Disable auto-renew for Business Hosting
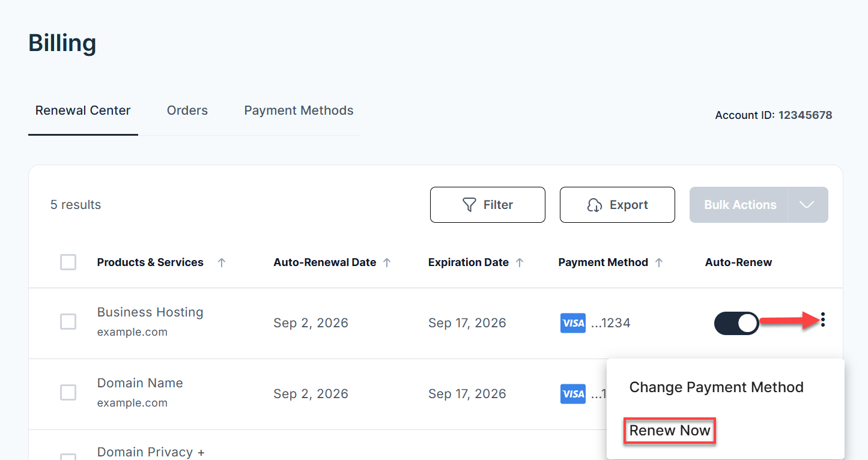The image size is (868, 460). 736,322
